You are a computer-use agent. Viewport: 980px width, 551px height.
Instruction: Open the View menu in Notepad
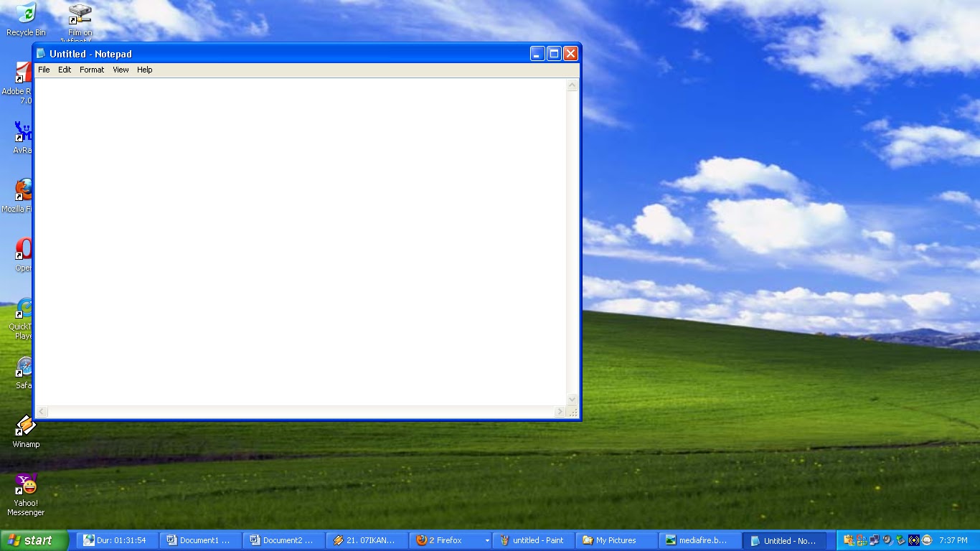coord(121,70)
